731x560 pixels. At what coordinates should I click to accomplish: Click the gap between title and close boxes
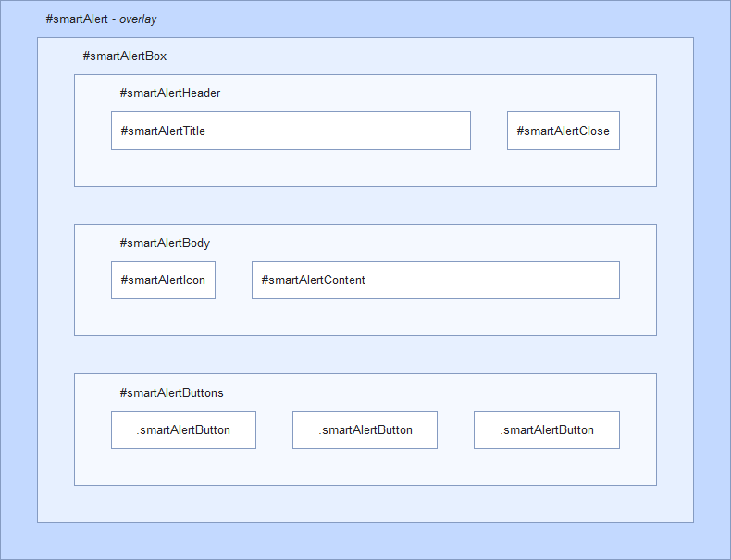point(489,131)
